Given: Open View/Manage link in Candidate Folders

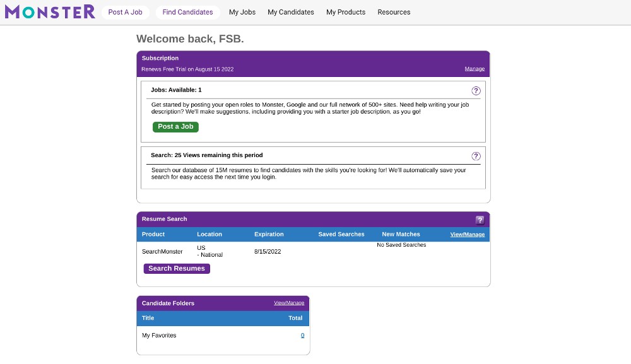Looking at the screenshot, I should point(289,303).
